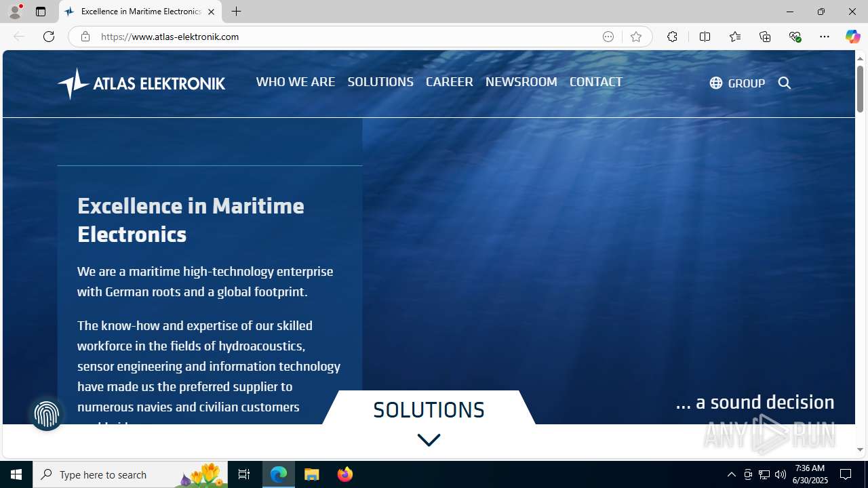The height and width of the screenshot is (488, 868).
Task: Open Task View on taskbar
Action: coord(244,474)
